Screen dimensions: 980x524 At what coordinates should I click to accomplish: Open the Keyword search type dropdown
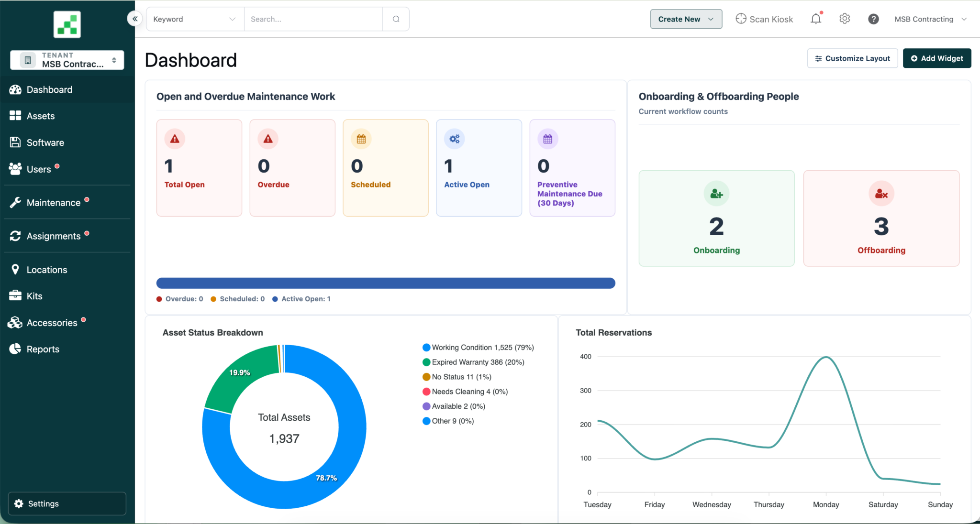(195, 19)
